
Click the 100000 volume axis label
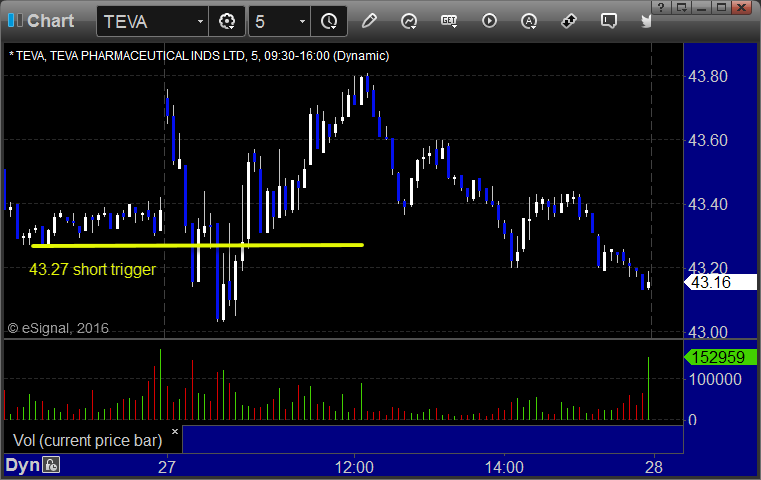point(715,379)
